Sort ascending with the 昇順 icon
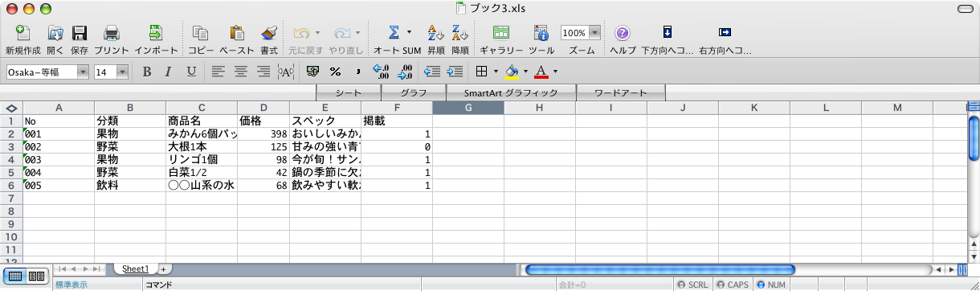 click(x=435, y=34)
